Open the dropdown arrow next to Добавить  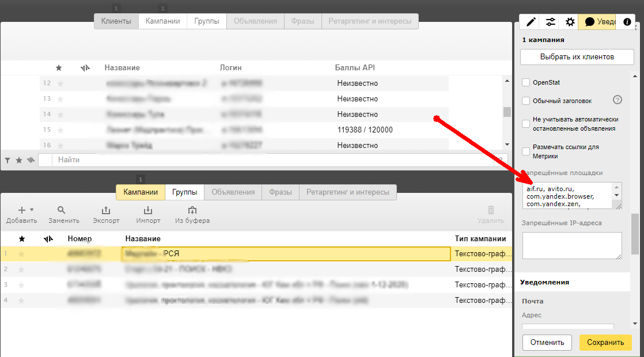click(x=32, y=210)
